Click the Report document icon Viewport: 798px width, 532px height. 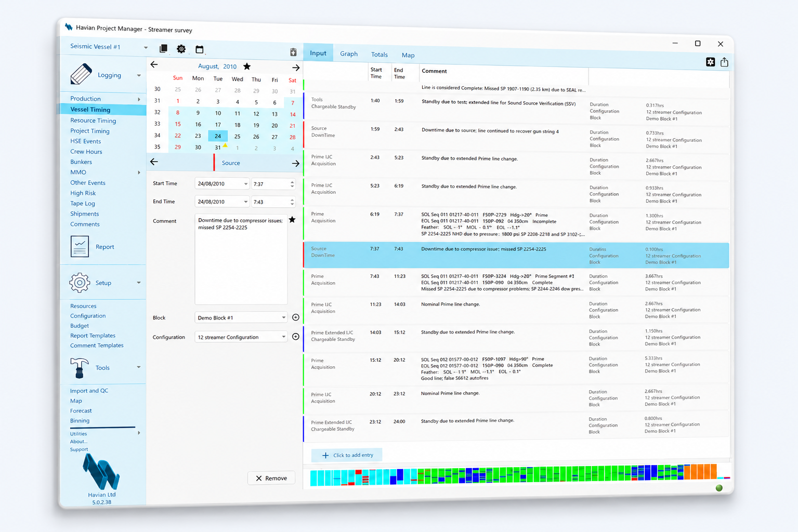(80, 246)
